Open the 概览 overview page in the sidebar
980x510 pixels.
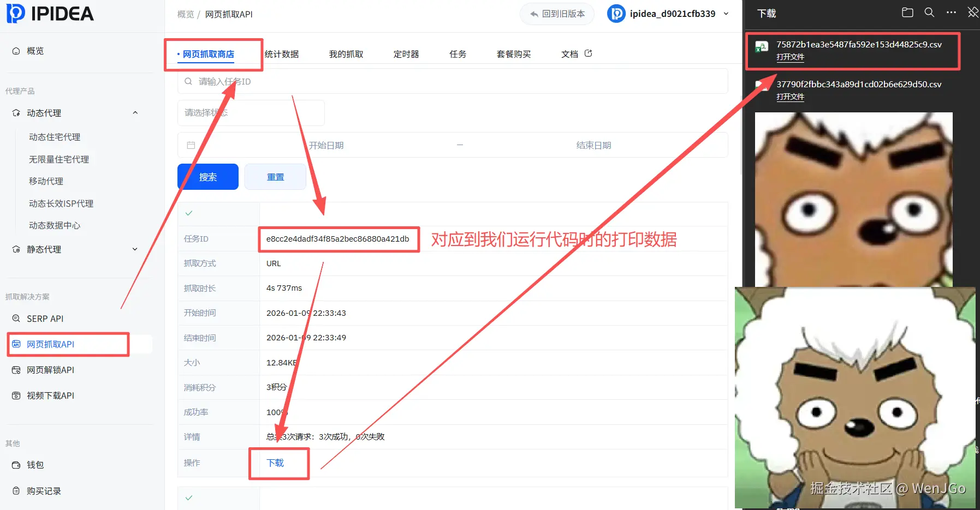(x=35, y=51)
